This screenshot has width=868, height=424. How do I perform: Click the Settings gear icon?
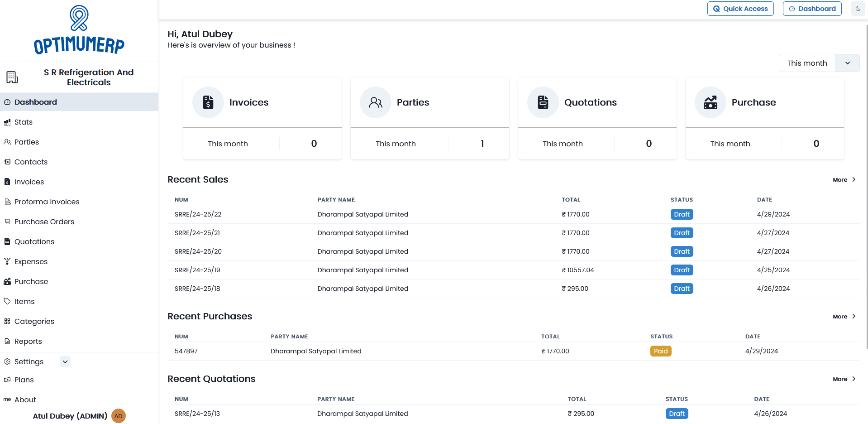point(7,361)
